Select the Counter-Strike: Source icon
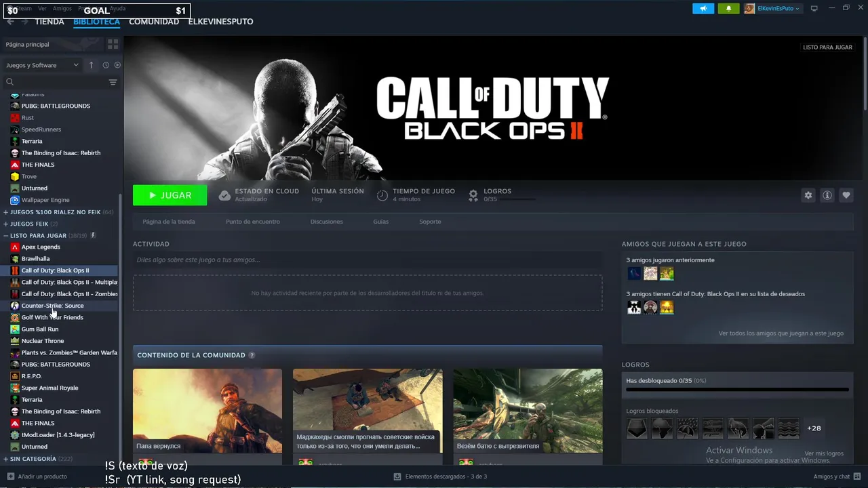The image size is (868, 488). [x=15, y=306]
